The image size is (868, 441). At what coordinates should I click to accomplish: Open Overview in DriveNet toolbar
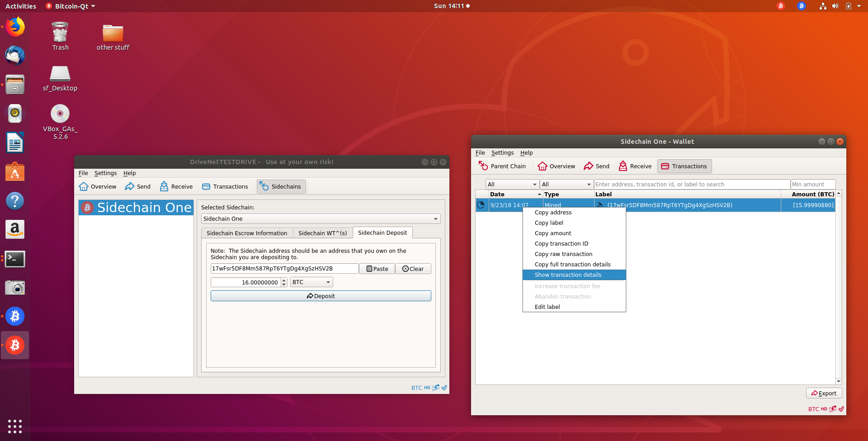click(98, 186)
